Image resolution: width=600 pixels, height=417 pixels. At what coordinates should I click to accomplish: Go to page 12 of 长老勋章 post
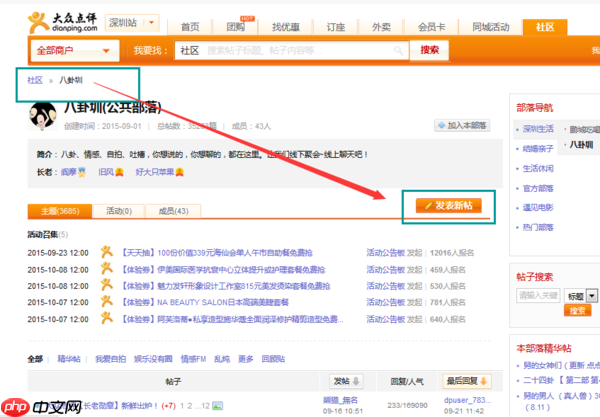point(205,406)
